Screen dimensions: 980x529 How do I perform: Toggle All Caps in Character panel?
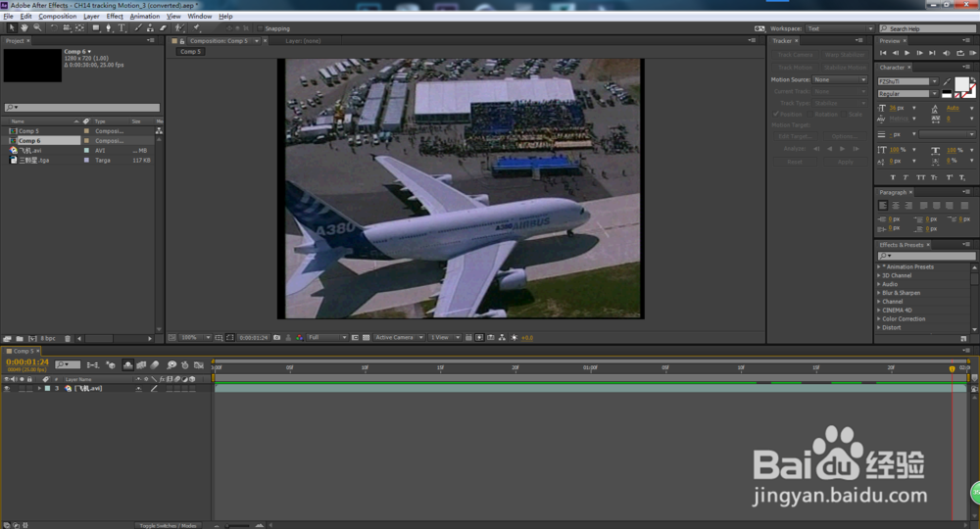click(920, 177)
